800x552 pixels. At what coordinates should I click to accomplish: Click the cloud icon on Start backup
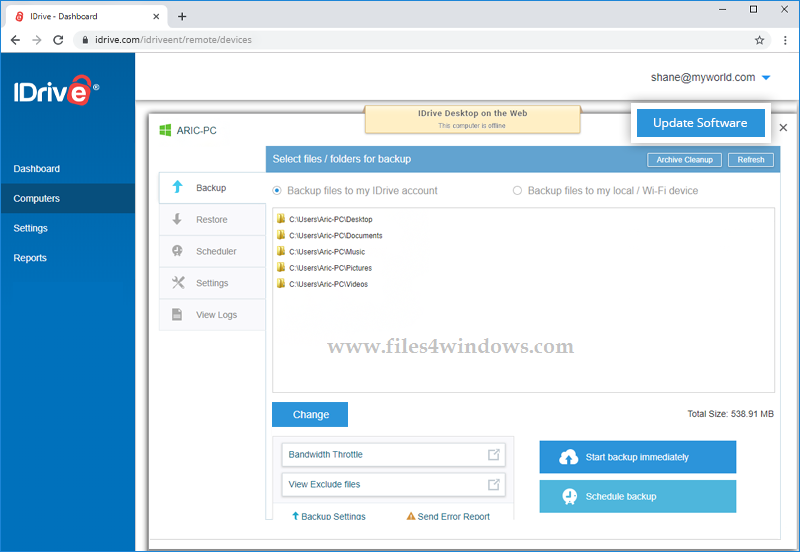point(568,457)
